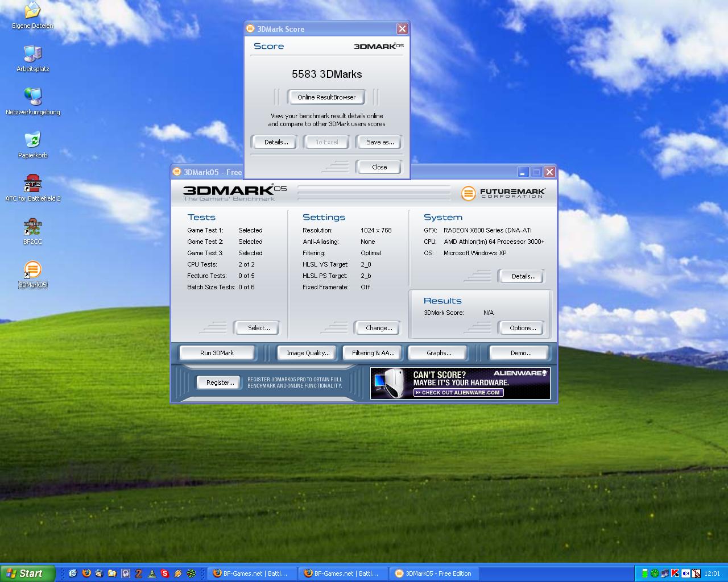Click the resolution value 1024 x 768
This screenshot has height=582, width=728.
[x=376, y=230]
